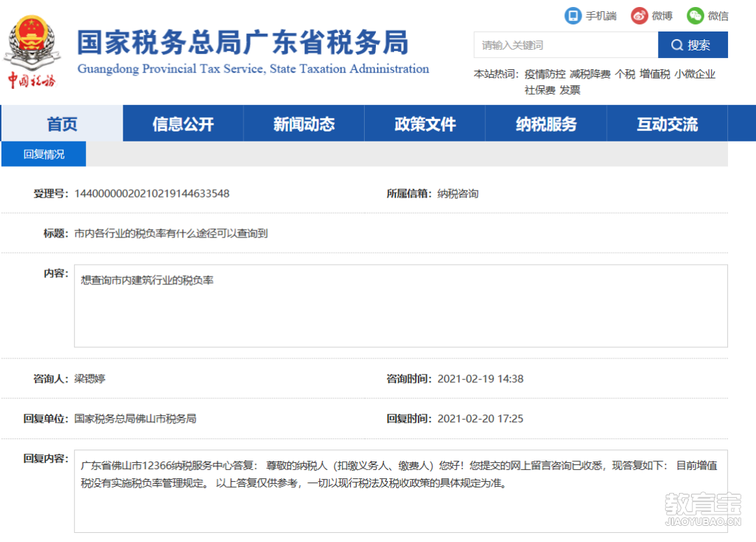Click the magnifier icon in search button
Screen dimensions: 756x542
pos(677,45)
